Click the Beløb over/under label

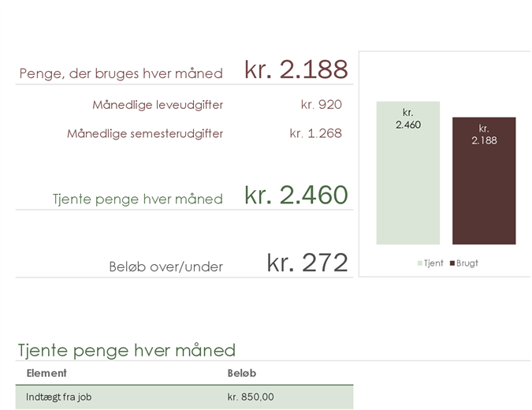click(166, 266)
